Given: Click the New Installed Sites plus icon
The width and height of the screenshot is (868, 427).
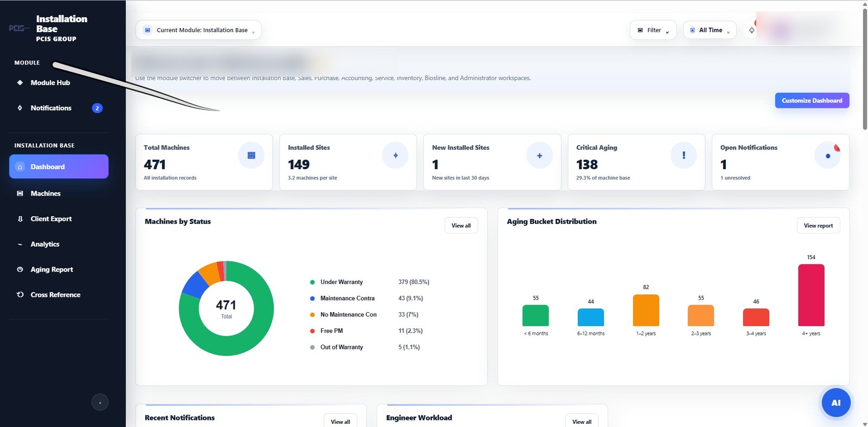Looking at the screenshot, I should 539,156.
